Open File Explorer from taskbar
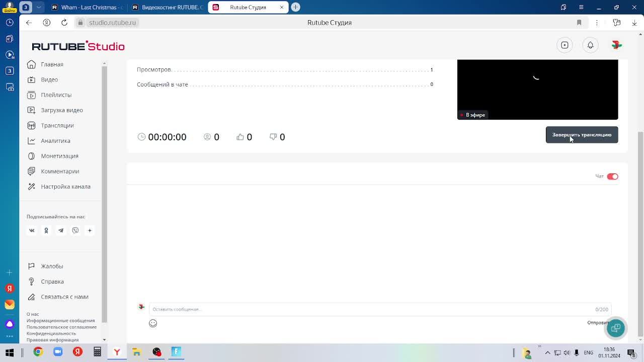 click(x=136, y=352)
